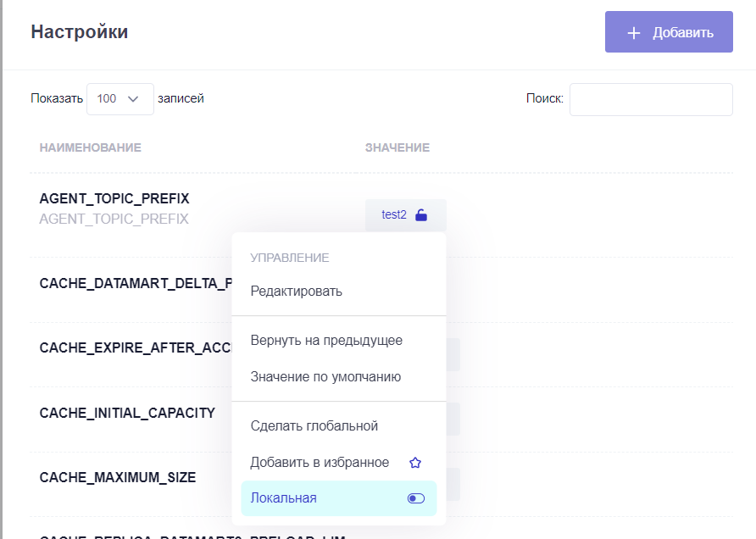
Task: Click the test2 value button
Action: 395,215
